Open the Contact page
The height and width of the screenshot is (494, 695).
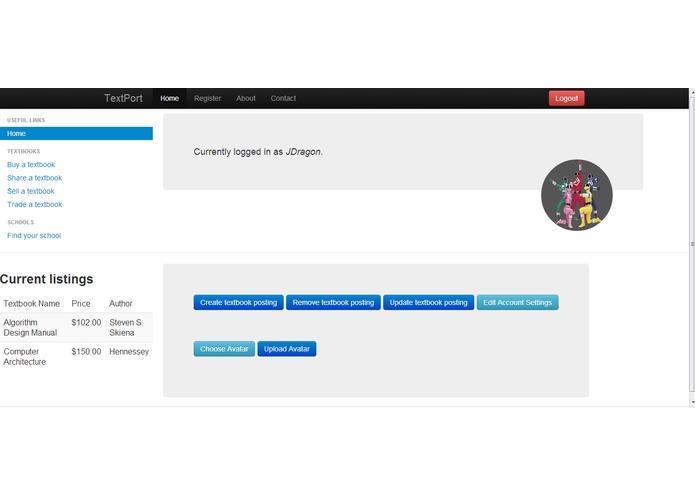point(283,98)
